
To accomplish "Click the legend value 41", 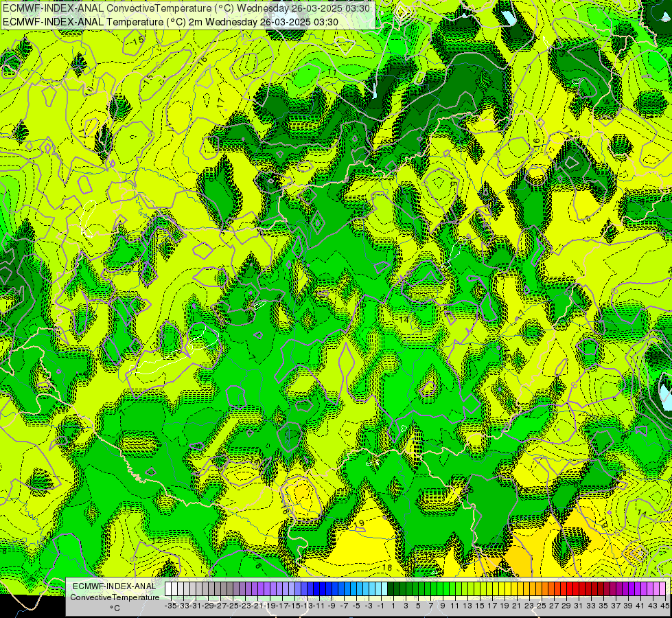I will point(640,606).
